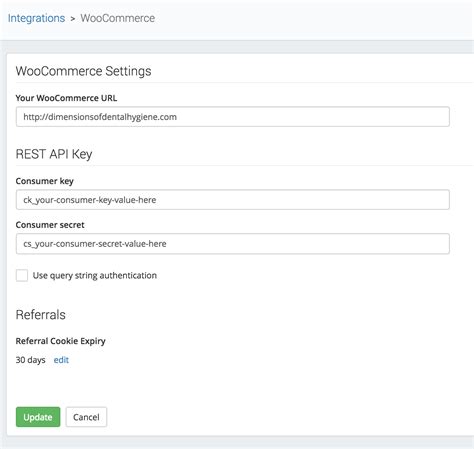The height and width of the screenshot is (449, 474).
Task: Click the Consumer key label
Action: (x=45, y=181)
